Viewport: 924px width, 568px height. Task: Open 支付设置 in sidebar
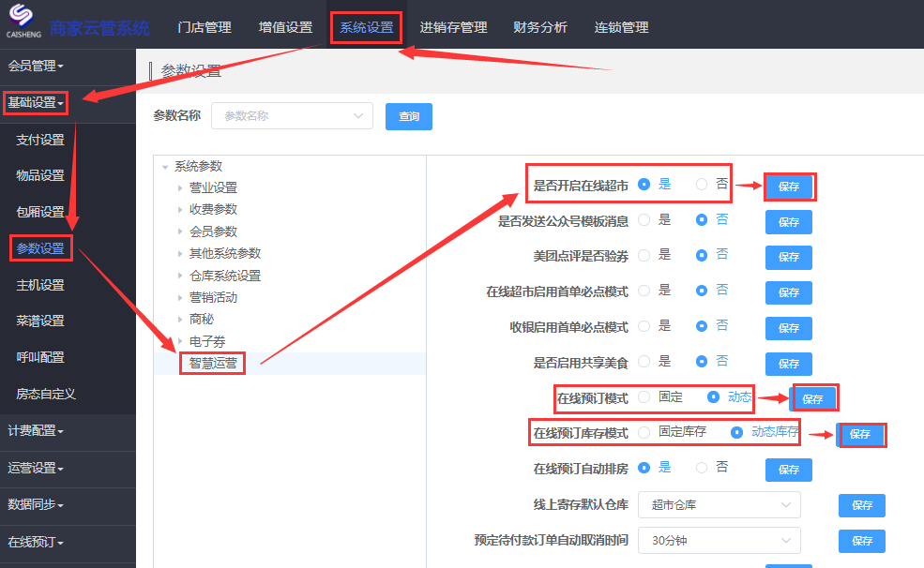[40, 140]
